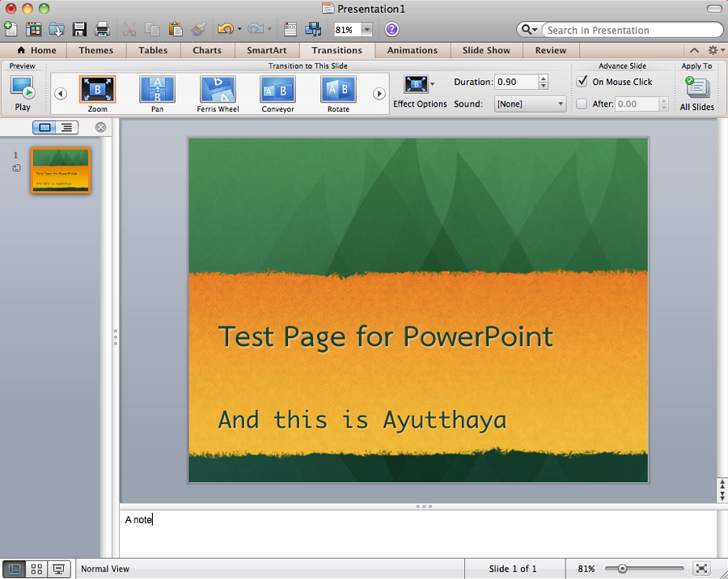Click the Undo arrow icon
The width and height of the screenshot is (728, 579).
226,29
